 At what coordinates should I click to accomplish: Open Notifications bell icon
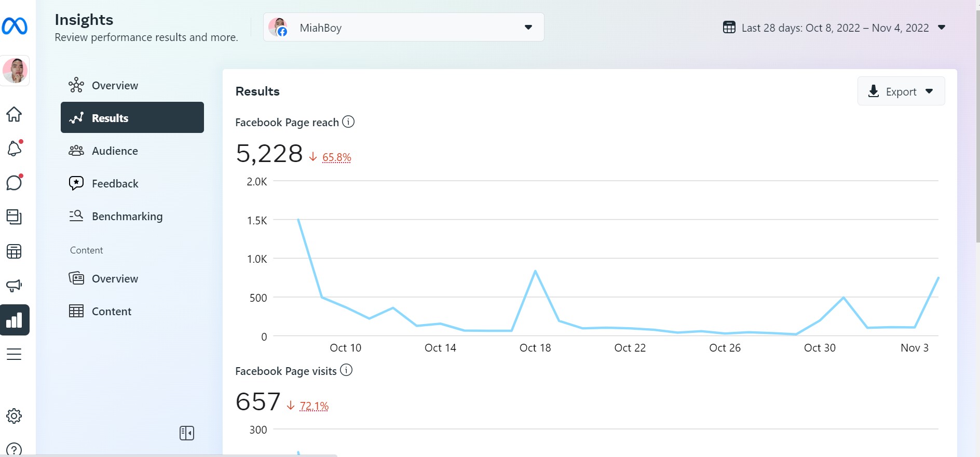pos(14,149)
